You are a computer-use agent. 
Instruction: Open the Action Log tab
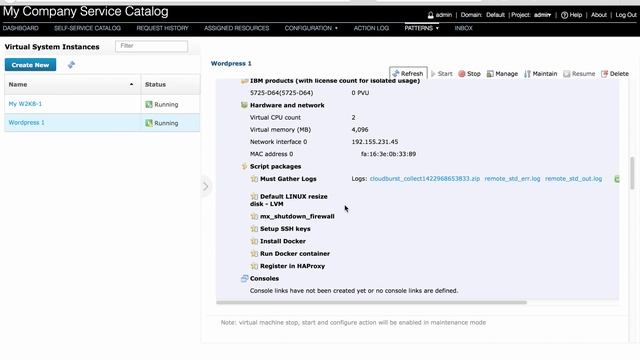(x=371, y=28)
